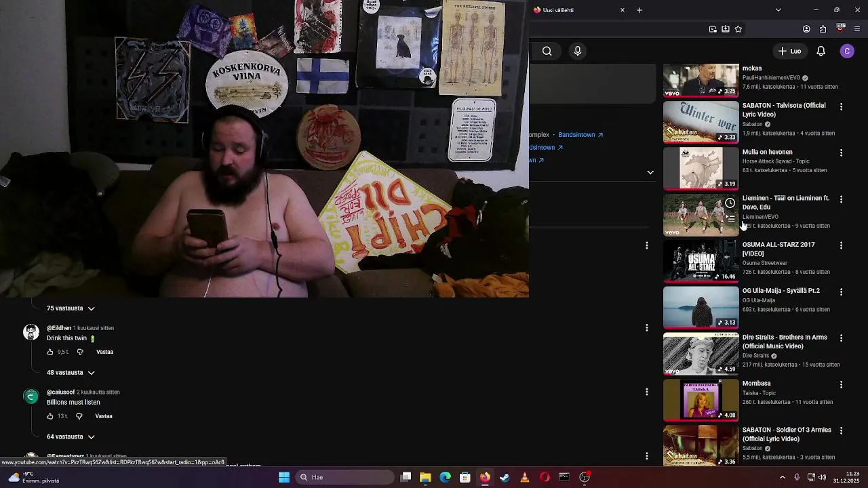Open volume control in system tray
The image size is (868, 488).
click(x=822, y=477)
